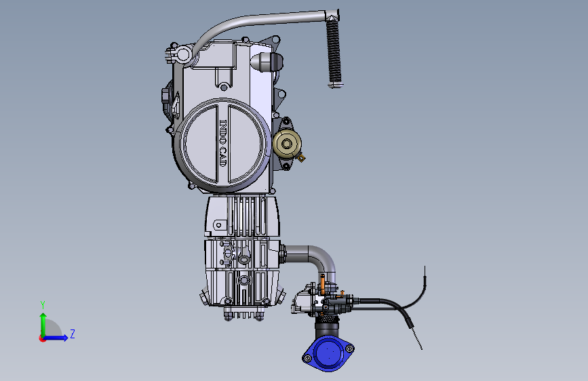Select the blue intake flange
This screenshot has width=588, height=381.
coord(328,353)
